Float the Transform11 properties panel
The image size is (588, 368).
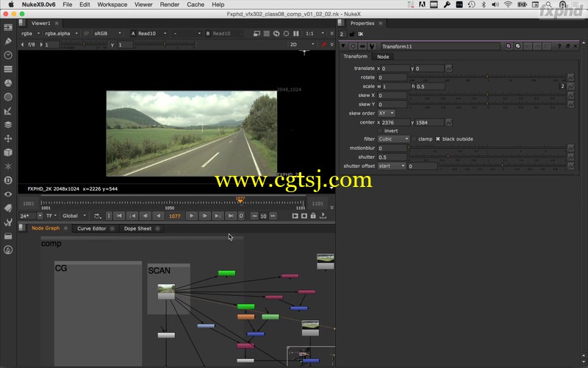click(x=567, y=46)
